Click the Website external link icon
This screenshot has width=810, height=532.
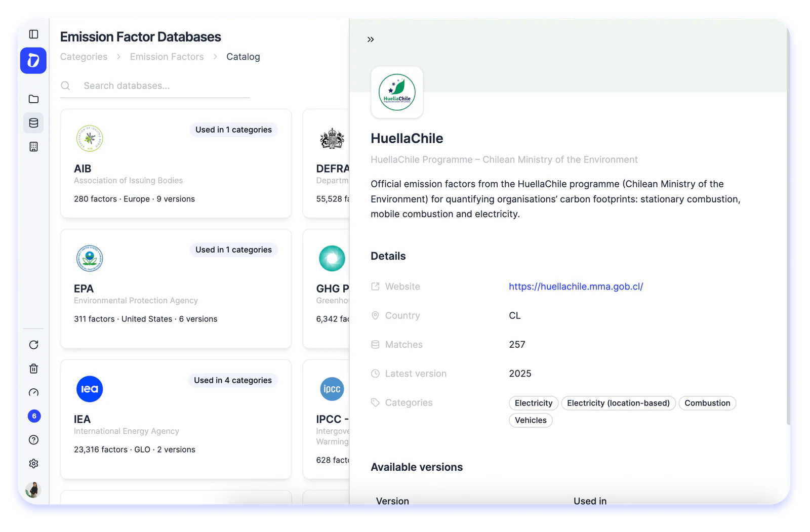(x=375, y=287)
